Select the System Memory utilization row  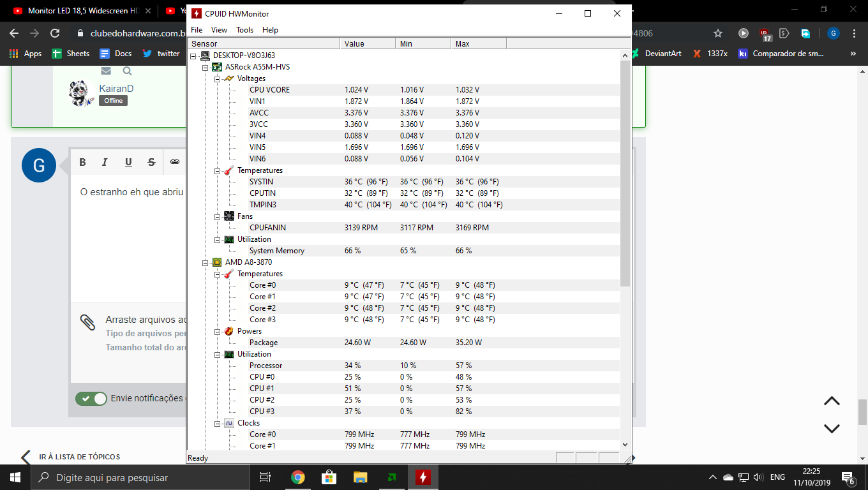coord(434,251)
